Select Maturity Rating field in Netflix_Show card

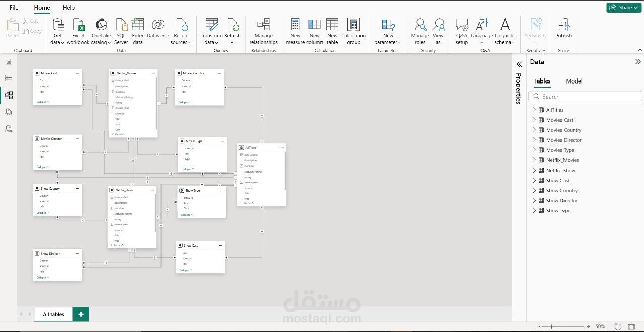pos(123,214)
